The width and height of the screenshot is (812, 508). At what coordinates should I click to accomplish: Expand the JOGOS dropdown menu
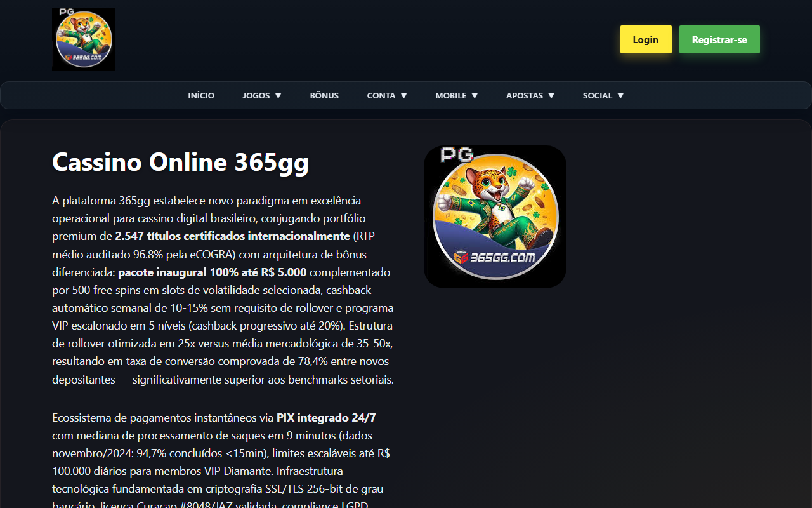click(x=262, y=95)
